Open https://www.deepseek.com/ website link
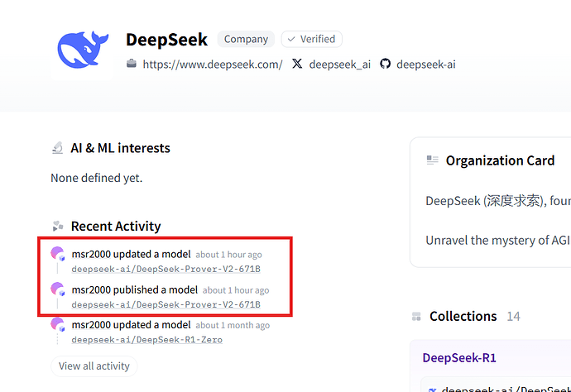 (x=213, y=65)
